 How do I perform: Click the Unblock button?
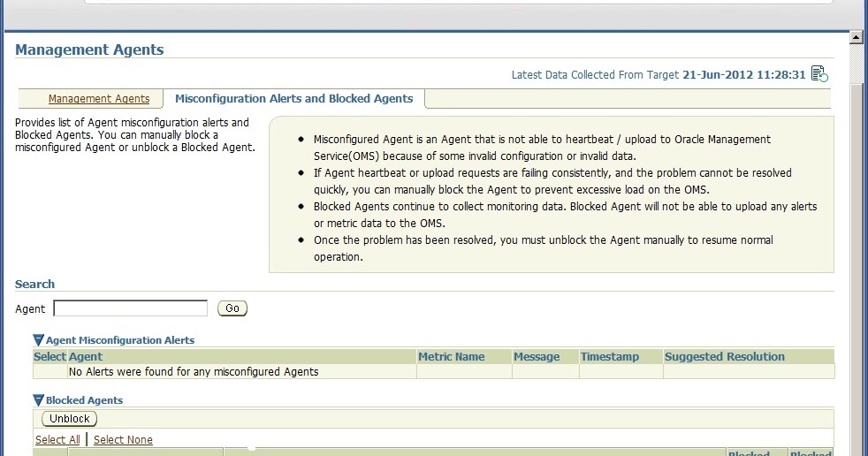tap(69, 419)
